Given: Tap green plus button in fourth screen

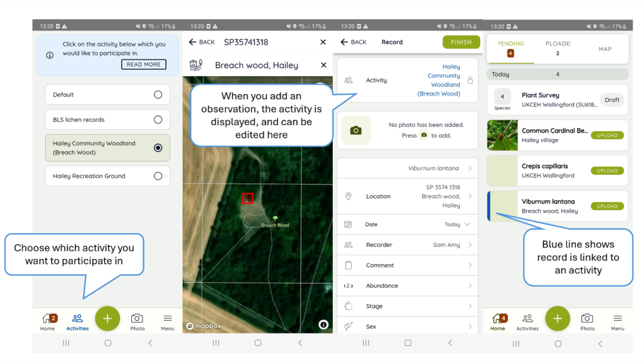Looking at the screenshot, I should click(x=557, y=318).
